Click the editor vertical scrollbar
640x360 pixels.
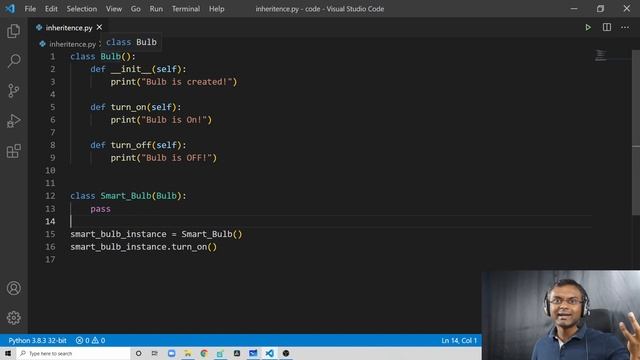click(636, 133)
